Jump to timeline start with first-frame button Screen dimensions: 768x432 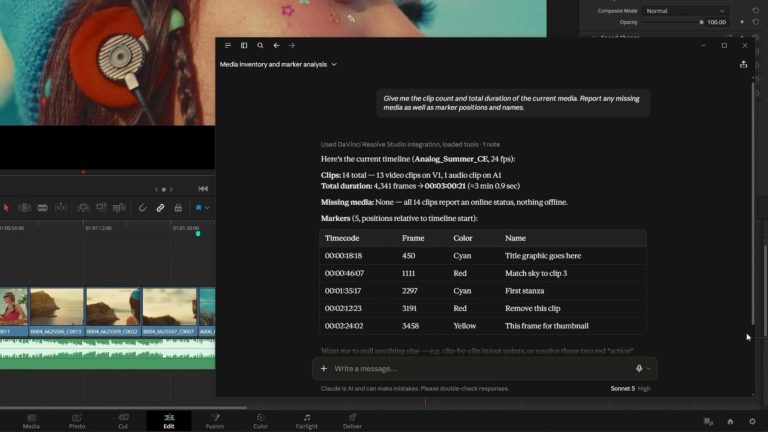point(203,189)
